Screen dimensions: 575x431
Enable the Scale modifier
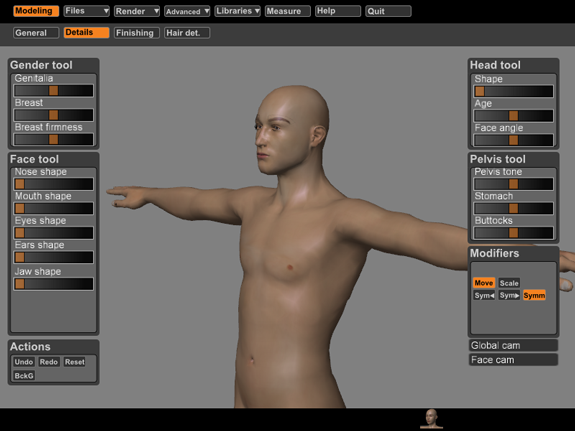coord(509,283)
